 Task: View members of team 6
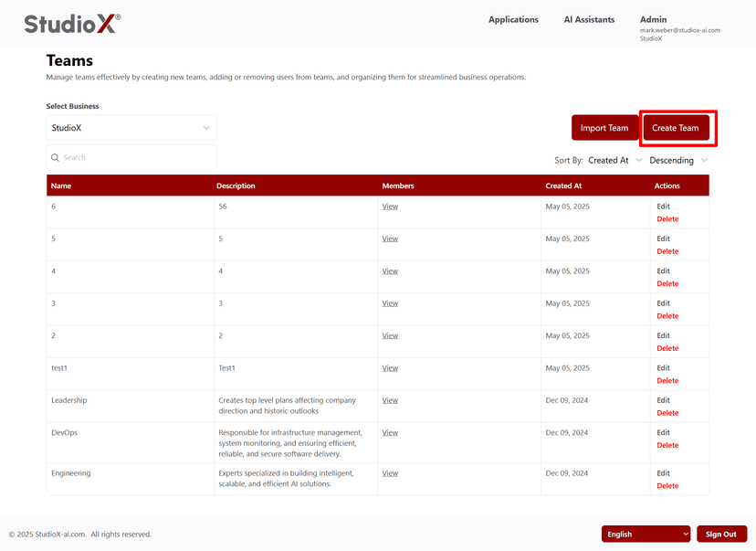(390, 206)
